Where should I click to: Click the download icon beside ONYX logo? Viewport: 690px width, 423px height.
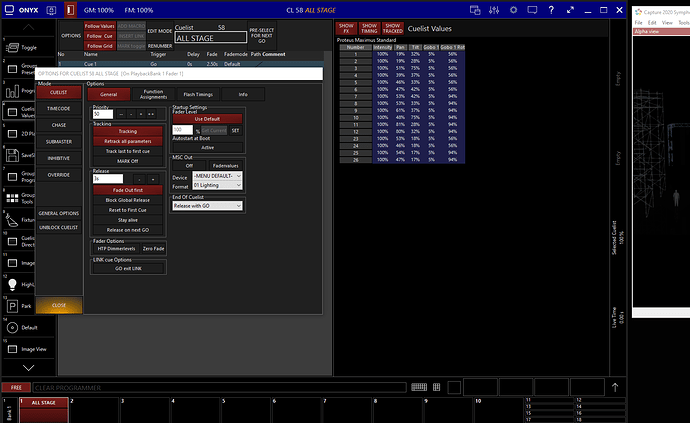tap(51, 10)
